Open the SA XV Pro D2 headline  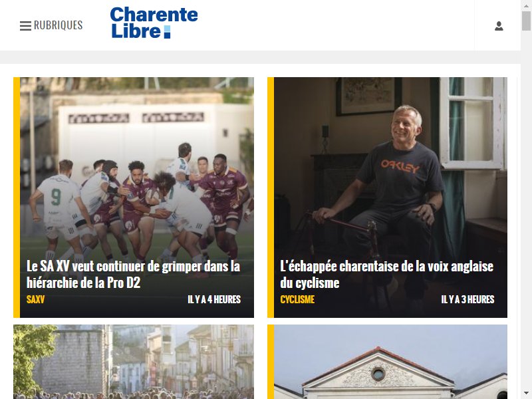pos(134,274)
